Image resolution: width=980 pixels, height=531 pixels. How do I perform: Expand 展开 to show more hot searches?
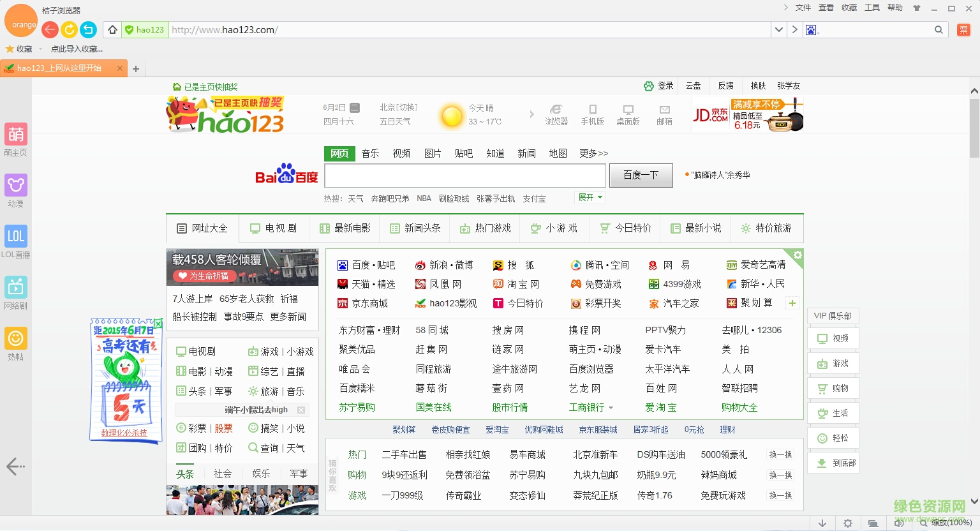click(x=588, y=198)
